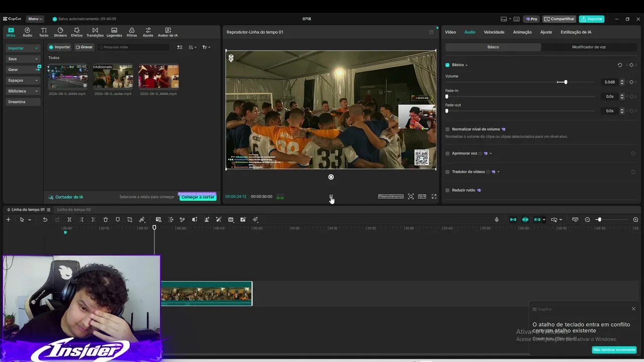
Task: Click the Compartilhar button
Action: [x=559, y=19]
